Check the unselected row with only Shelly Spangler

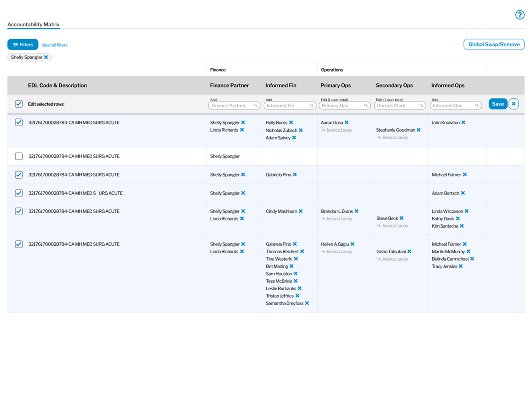(19, 156)
